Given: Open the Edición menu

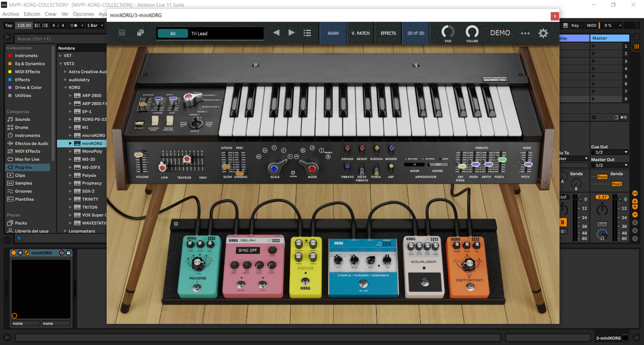Looking at the screenshot, I should 32,14.
